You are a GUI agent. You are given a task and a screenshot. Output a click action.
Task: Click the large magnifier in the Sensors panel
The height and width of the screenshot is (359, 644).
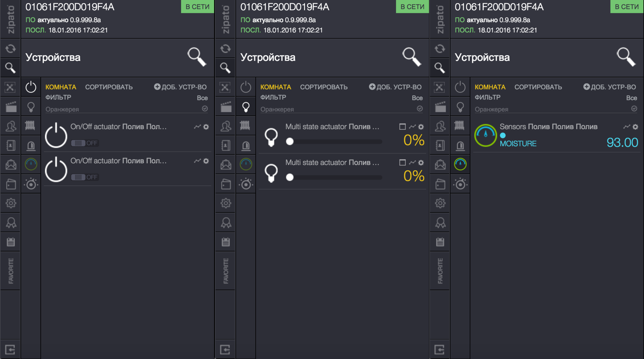click(626, 57)
